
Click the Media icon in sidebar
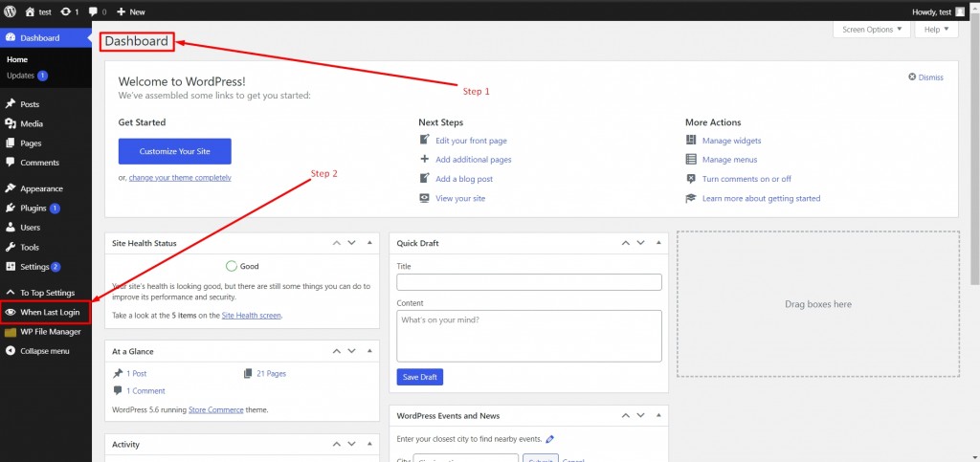[10, 123]
